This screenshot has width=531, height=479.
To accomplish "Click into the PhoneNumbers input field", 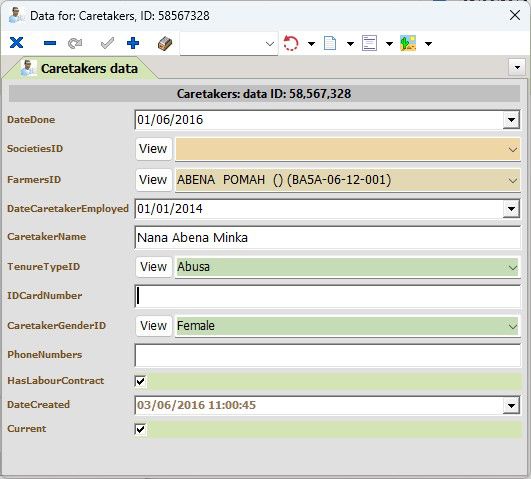I will click(327, 355).
